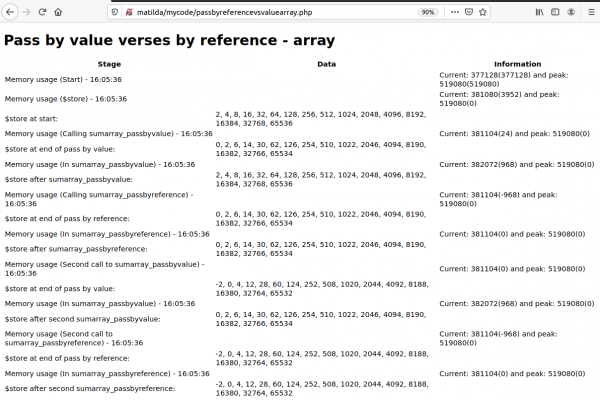600x400 pixels.
Task: Focus the address bar URL field
Action: (x=276, y=12)
